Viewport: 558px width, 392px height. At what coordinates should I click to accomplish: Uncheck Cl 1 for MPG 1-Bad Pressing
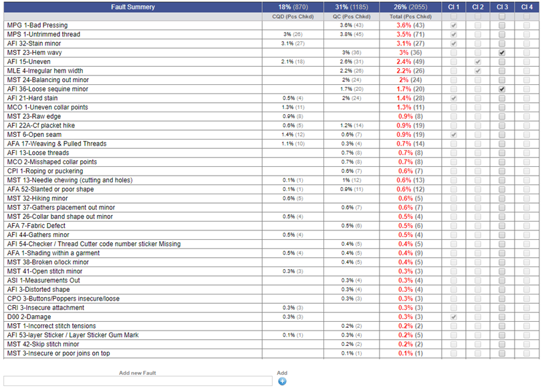point(454,25)
